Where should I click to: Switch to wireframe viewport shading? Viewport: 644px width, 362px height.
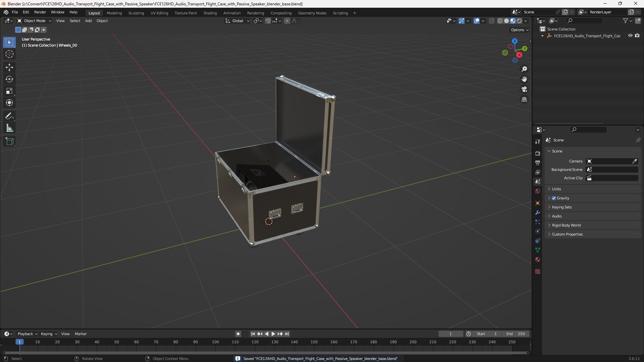500,21
